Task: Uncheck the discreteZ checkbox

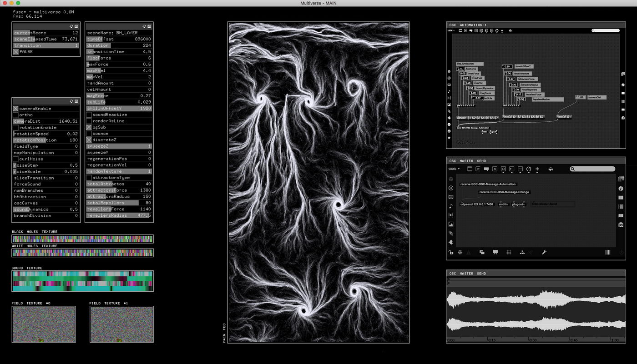Action: coord(89,140)
